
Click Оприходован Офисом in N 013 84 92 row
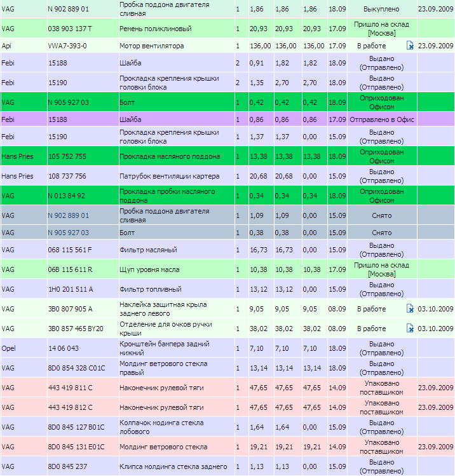click(381, 196)
